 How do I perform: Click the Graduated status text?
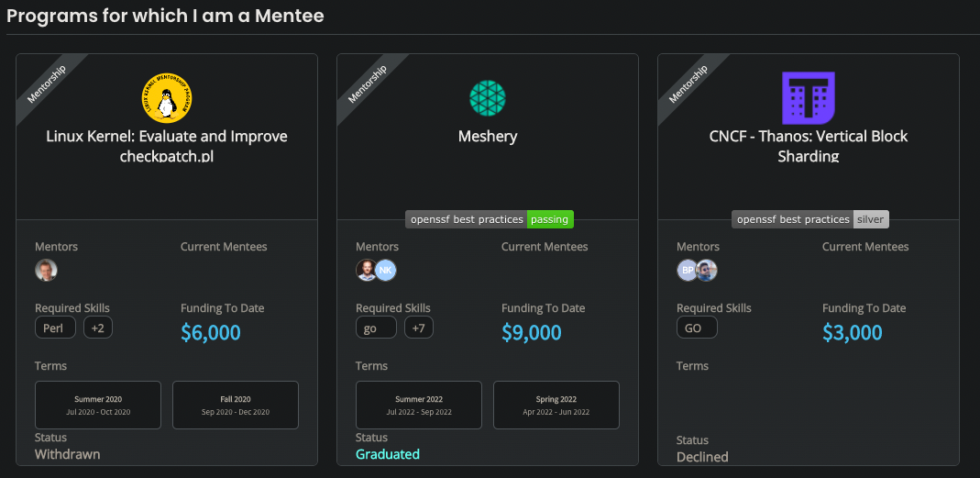388,454
